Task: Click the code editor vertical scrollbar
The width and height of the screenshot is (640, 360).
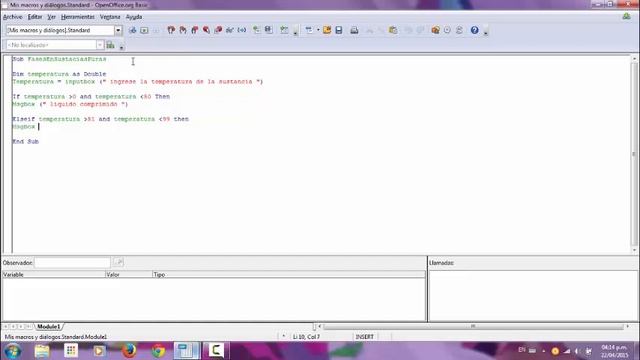Action: (634, 154)
